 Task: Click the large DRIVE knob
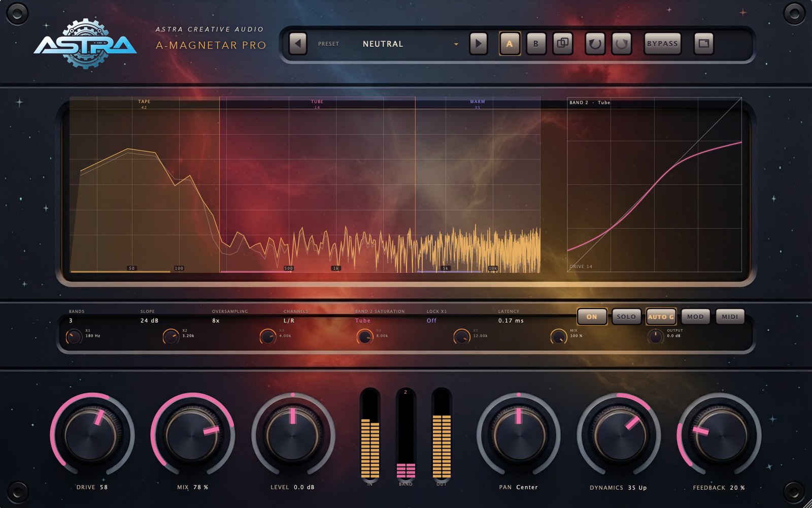pos(92,435)
